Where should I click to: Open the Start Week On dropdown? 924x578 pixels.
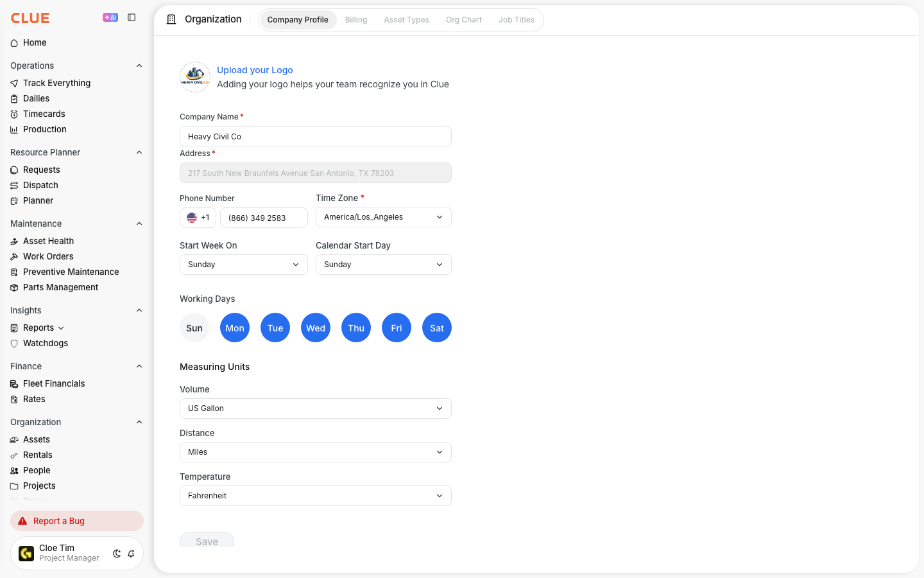tap(244, 265)
